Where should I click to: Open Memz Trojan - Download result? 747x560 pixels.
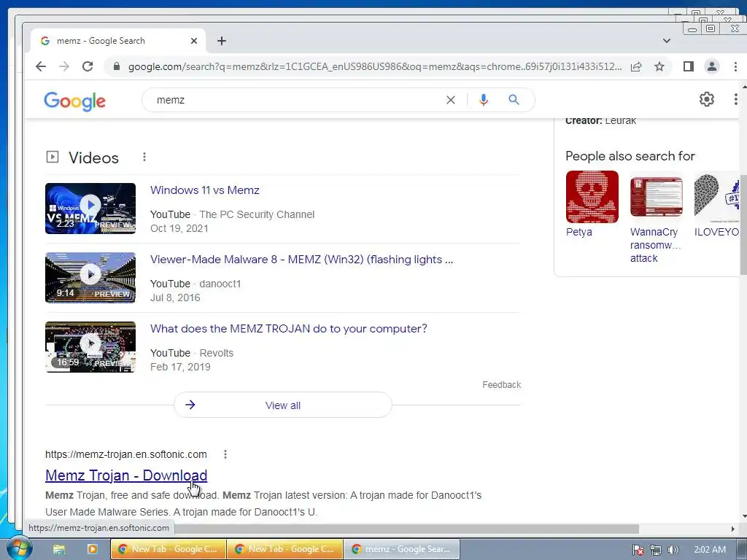click(126, 475)
